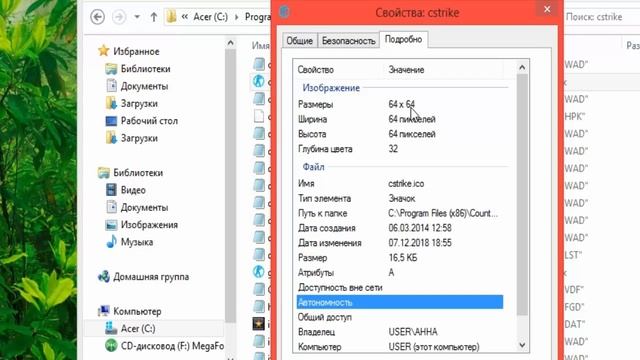Screen dimensions: 640x360
Task: Open Домашняя группа
Action: pos(151,277)
